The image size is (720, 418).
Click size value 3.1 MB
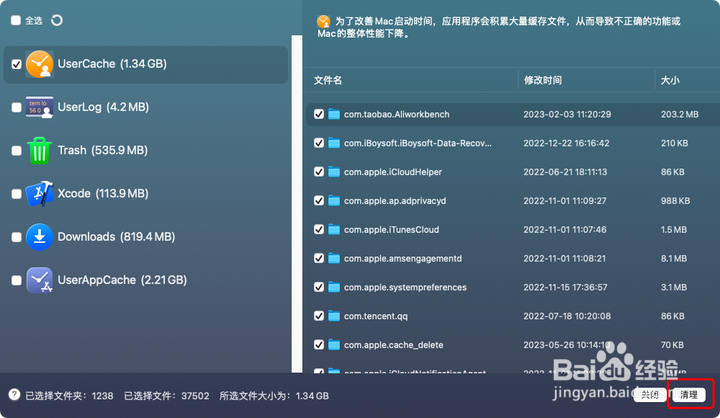coord(674,288)
